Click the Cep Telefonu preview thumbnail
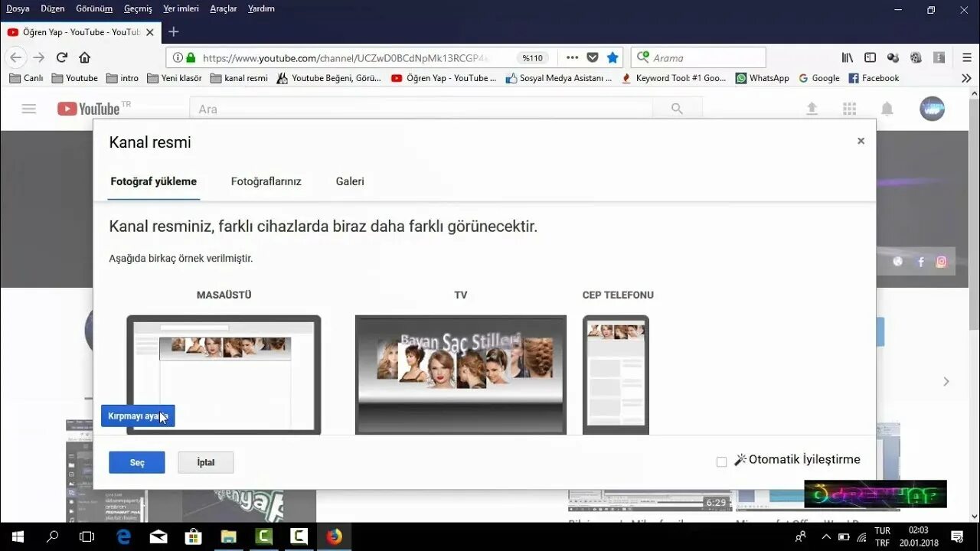This screenshot has height=551, width=980. point(616,375)
